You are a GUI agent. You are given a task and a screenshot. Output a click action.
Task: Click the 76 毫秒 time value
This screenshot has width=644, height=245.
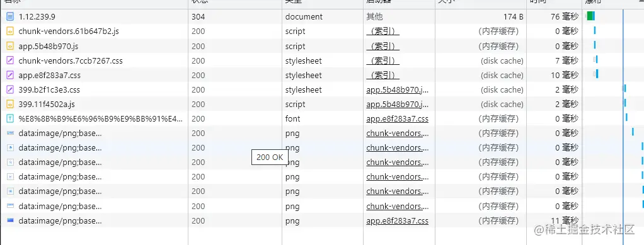pyautogui.click(x=565, y=17)
